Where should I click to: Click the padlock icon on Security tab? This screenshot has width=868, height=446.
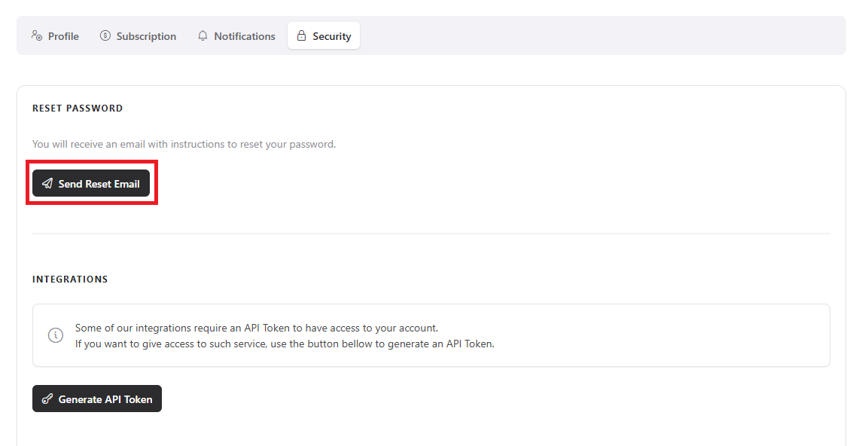301,35
